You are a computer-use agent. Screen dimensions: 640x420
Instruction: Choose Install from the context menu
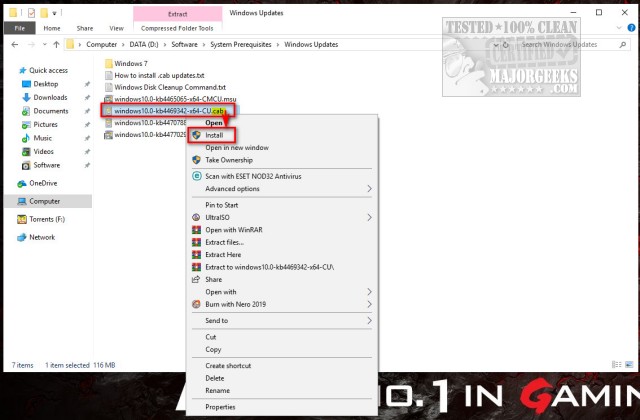[212, 135]
